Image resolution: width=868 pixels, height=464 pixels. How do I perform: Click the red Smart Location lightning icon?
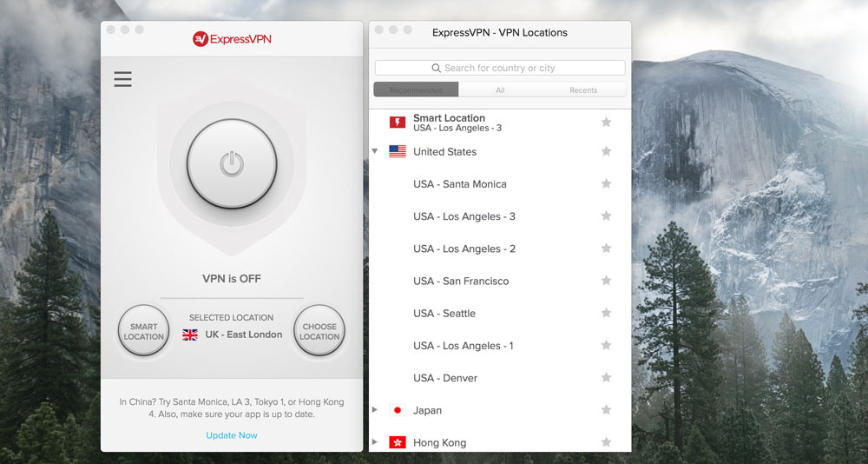[x=398, y=123]
